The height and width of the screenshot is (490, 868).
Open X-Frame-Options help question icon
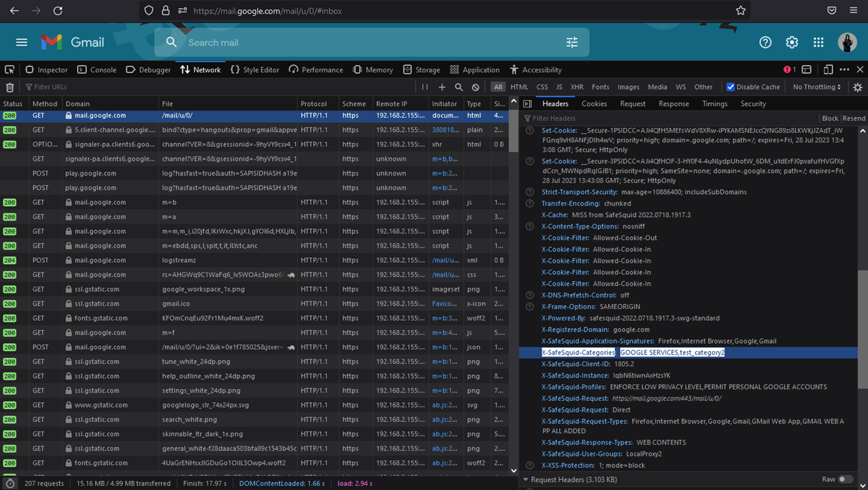(530, 307)
